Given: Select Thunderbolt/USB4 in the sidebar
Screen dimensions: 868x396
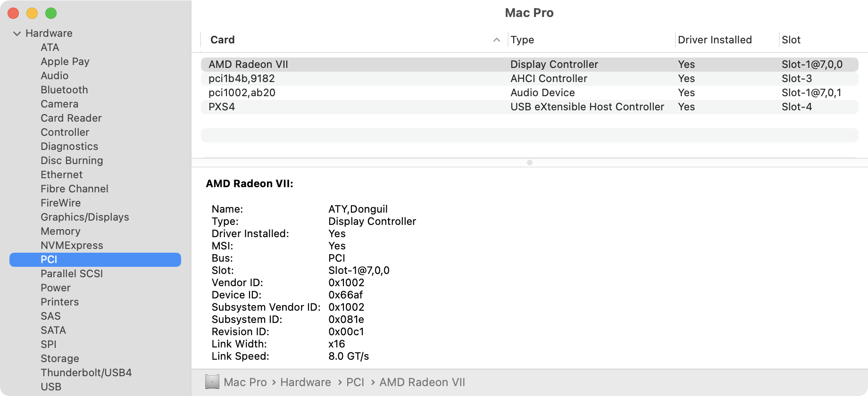Looking at the screenshot, I should 86,372.
